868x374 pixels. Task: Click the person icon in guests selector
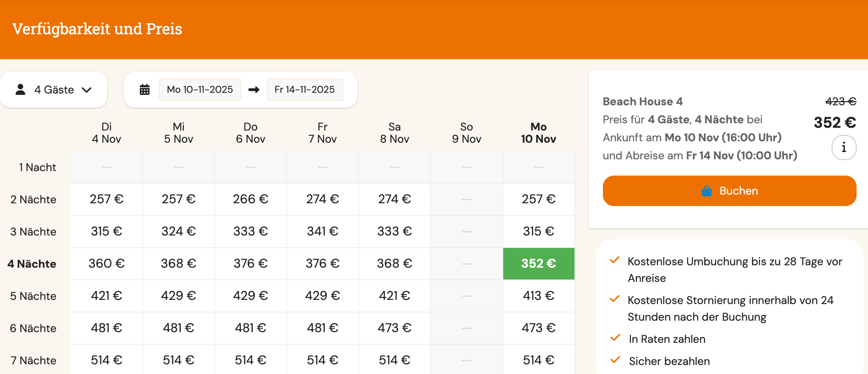[x=21, y=90]
